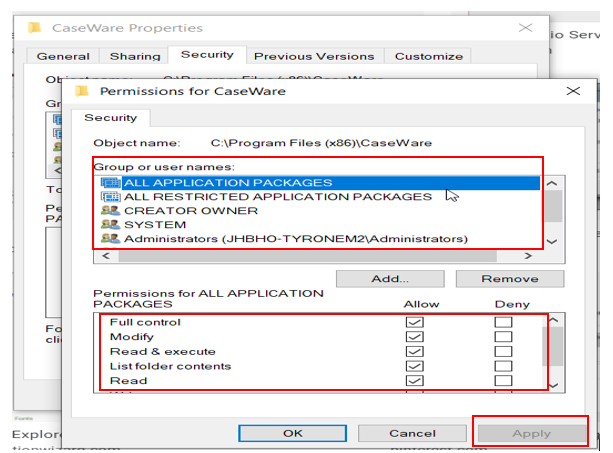Screen dimensions: 613x453
Task: Click ALL APPLICATION PACKAGES group icon
Action: click(111, 183)
